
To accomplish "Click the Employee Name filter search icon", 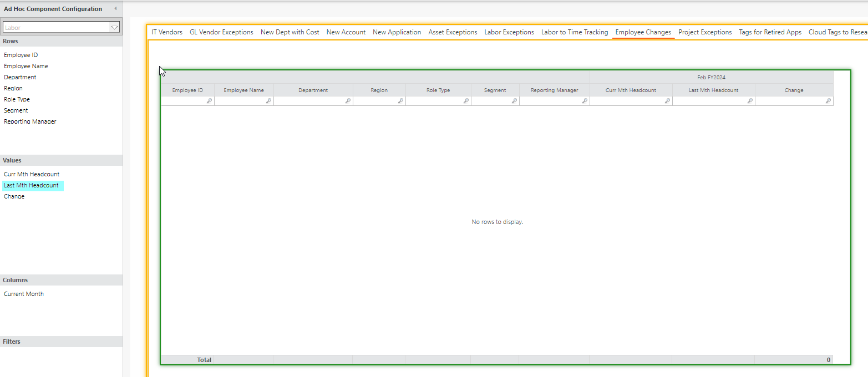I will (x=268, y=100).
